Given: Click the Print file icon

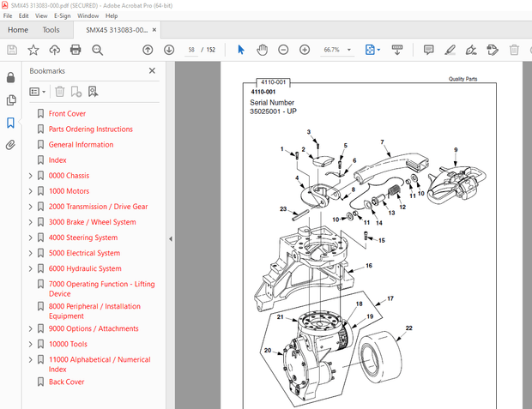Looking at the screenshot, I should pyautogui.click(x=76, y=50).
